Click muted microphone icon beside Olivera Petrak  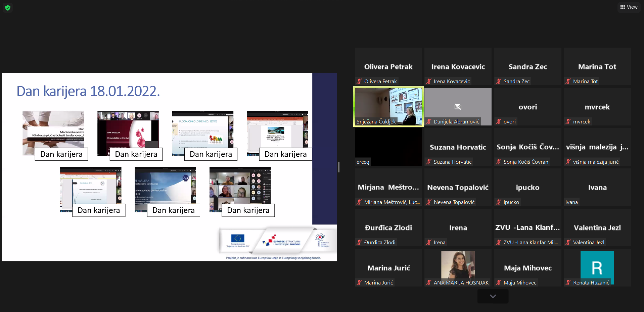tap(359, 81)
